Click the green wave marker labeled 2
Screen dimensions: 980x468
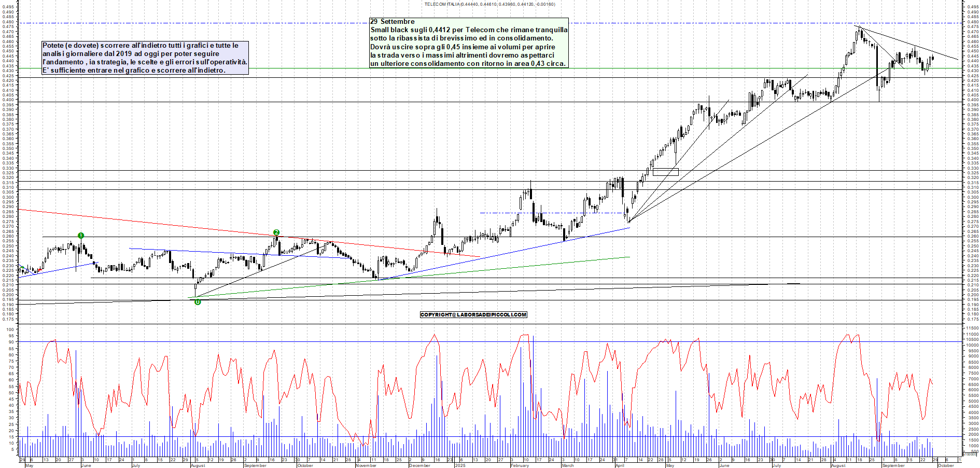click(276, 232)
